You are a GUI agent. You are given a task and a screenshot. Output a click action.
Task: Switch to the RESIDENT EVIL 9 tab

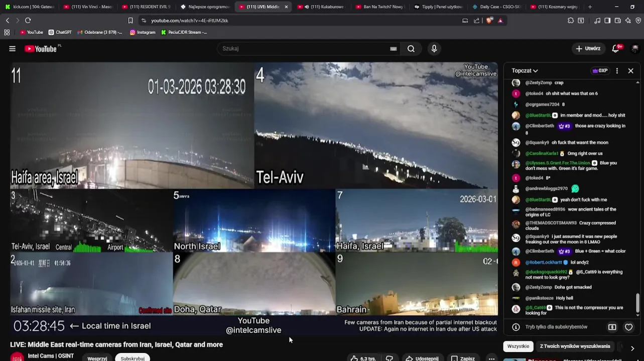click(147, 7)
